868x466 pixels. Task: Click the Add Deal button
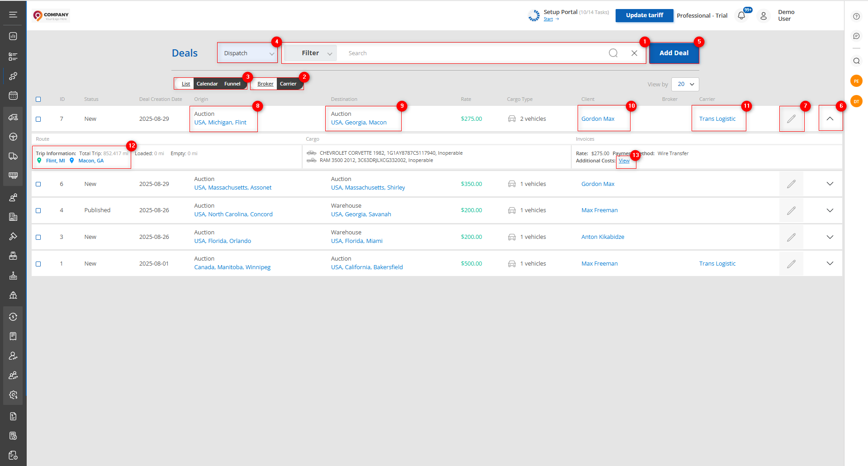pos(674,53)
